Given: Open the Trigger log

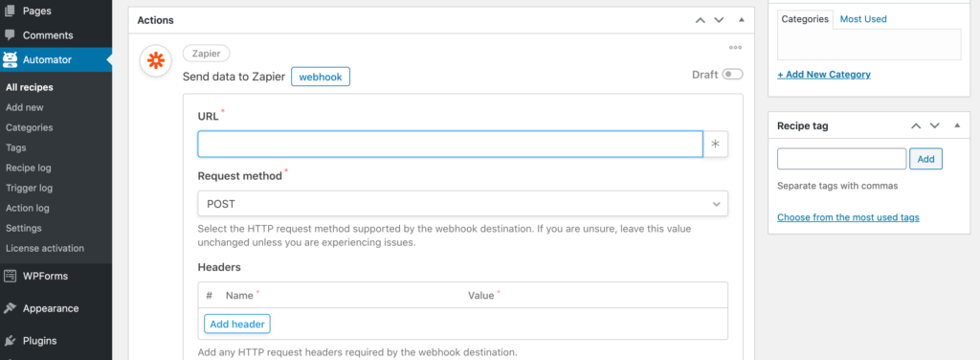Looking at the screenshot, I should point(29,188).
